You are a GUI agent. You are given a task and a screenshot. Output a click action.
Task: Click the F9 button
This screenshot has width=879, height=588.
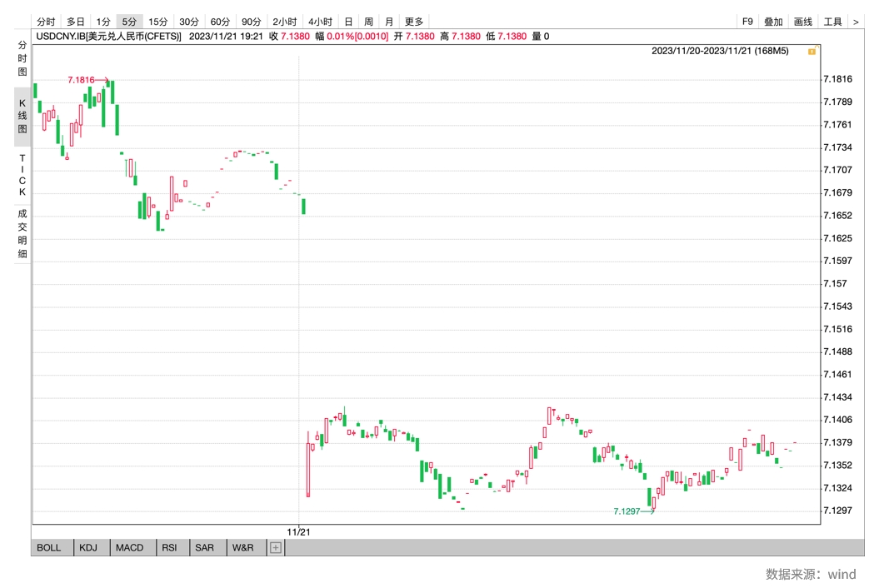pyautogui.click(x=747, y=22)
